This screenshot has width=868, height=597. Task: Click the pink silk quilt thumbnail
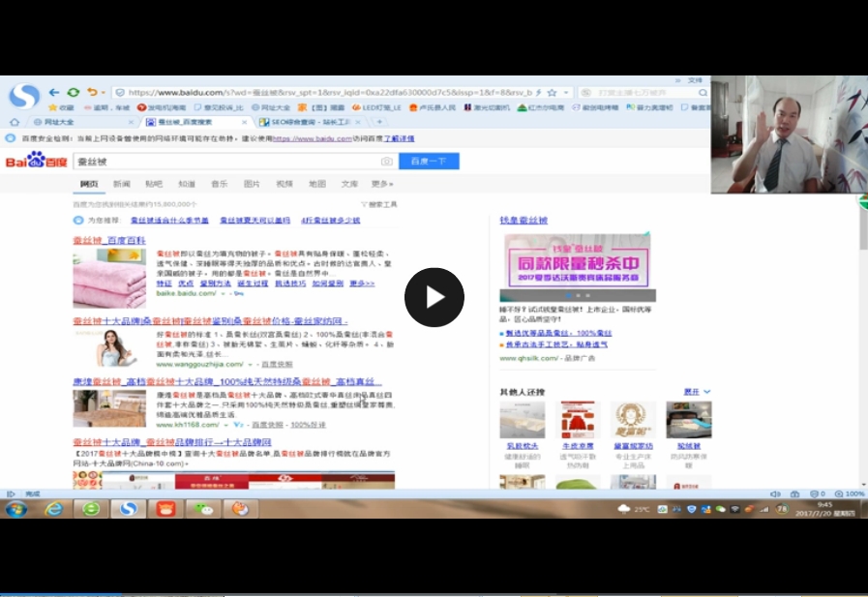point(109,278)
